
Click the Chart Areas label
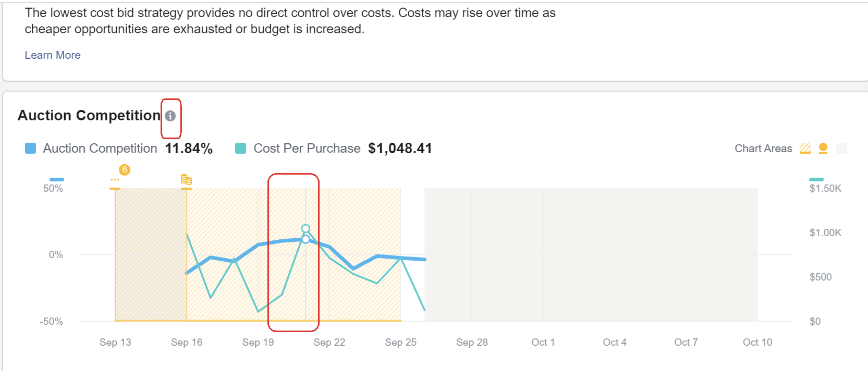pyautogui.click(x=763, y=148)
